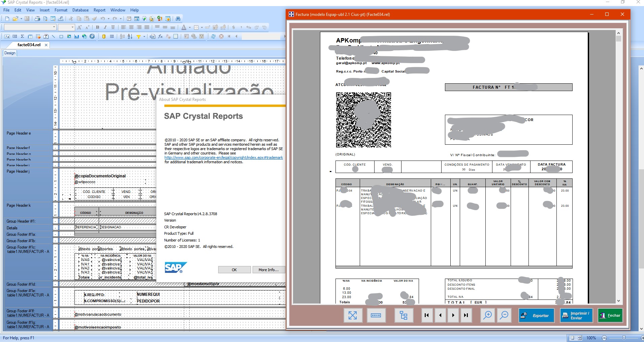The height and width of the screenshot is (342, 644).
Task: Insert a chart using the chart icon
Action: 77,36
